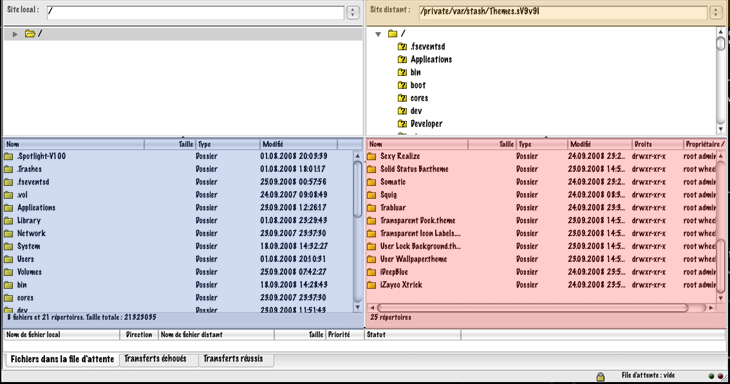Click the local Applications folder icon
Screen dimensions: 730x384
8,208
